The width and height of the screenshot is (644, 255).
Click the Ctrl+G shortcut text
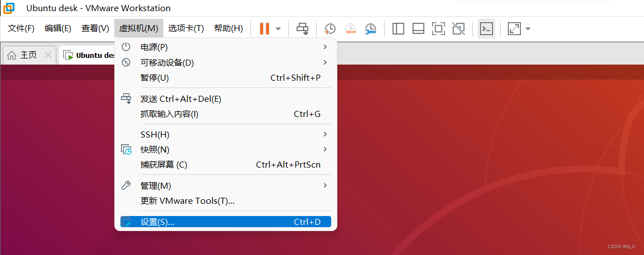click(307, 114)
